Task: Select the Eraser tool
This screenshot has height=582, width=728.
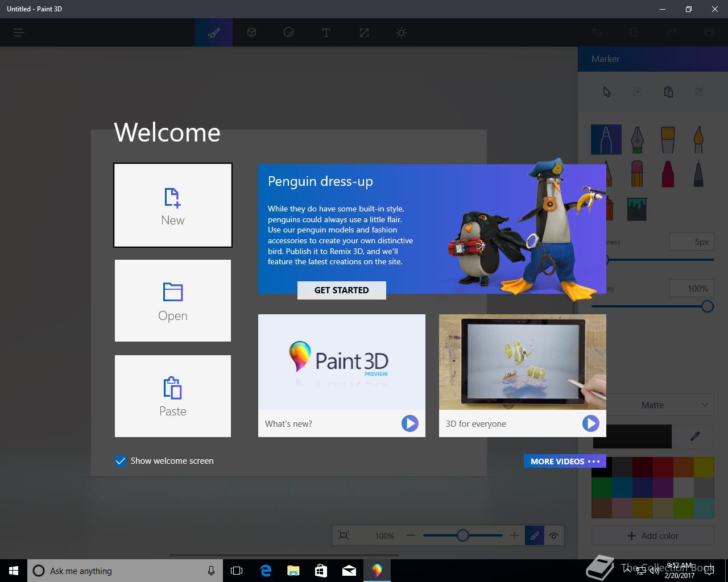Action: [637, 173]
